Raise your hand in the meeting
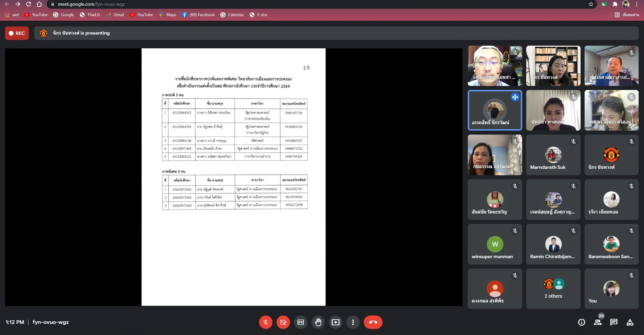 tap(318, 322)
